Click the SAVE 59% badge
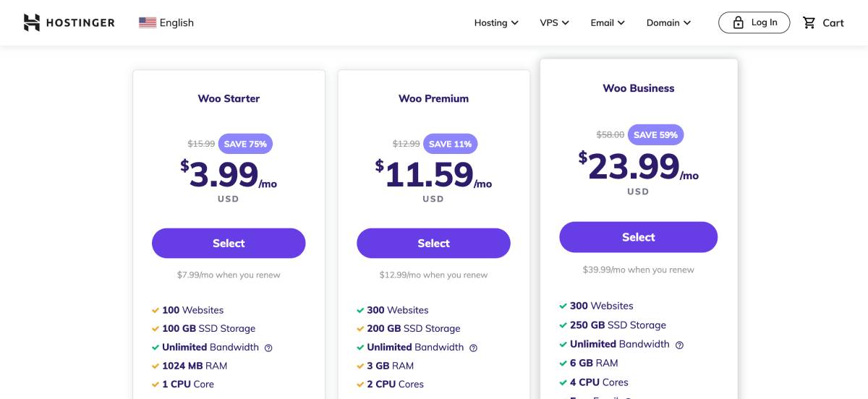The width and height of the screenshot is (868, 399). (x=656, y=134)
